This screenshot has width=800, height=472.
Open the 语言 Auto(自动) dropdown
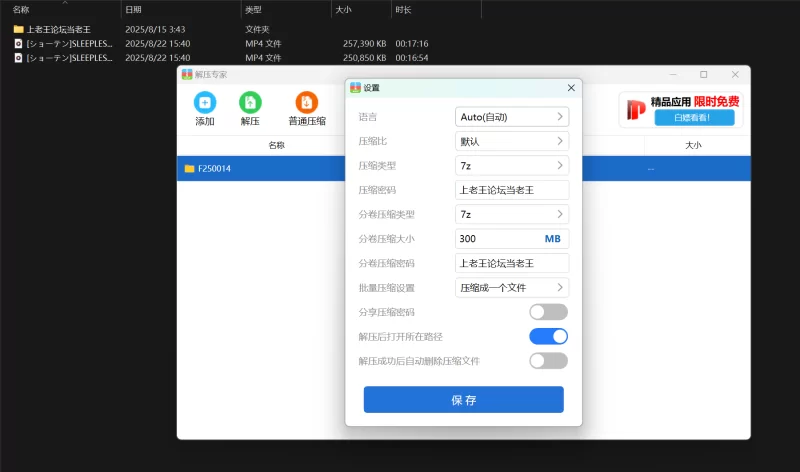pos(512,117)
